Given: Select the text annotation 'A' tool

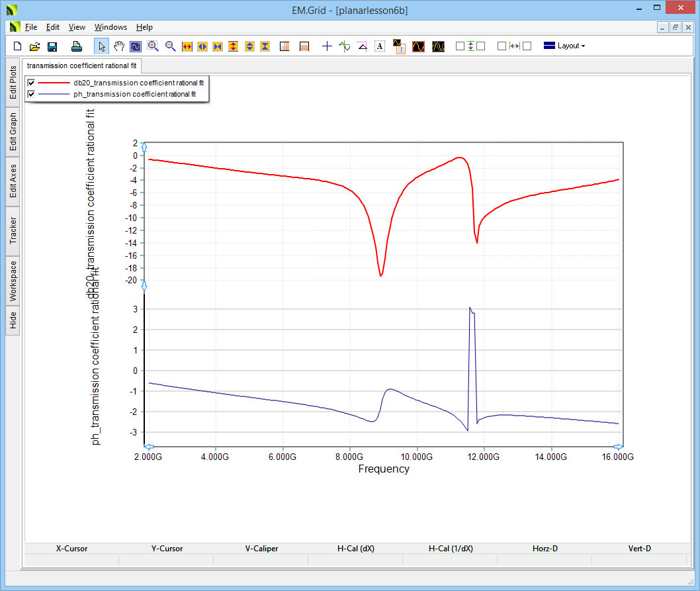Looking at the screenshot, I should [379, 46].
